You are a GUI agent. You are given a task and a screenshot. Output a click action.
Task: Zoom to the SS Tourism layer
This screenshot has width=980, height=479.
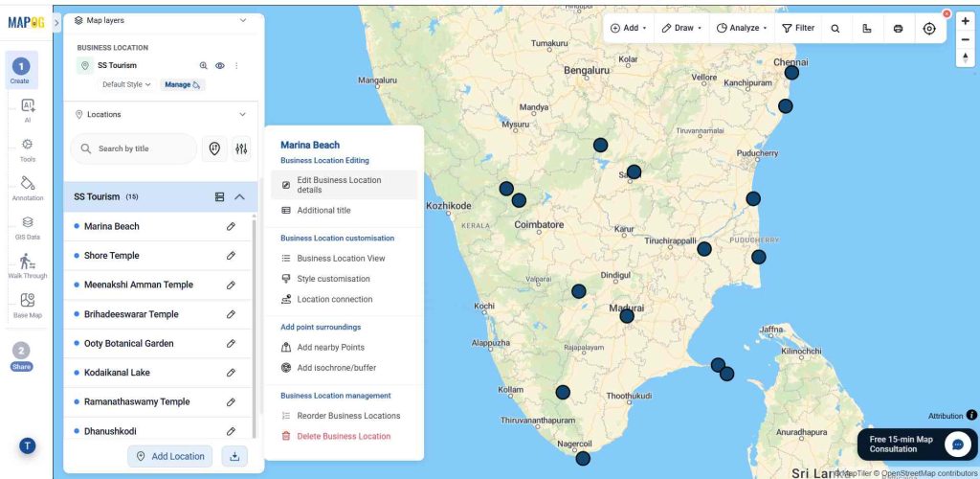coord(203,66)
